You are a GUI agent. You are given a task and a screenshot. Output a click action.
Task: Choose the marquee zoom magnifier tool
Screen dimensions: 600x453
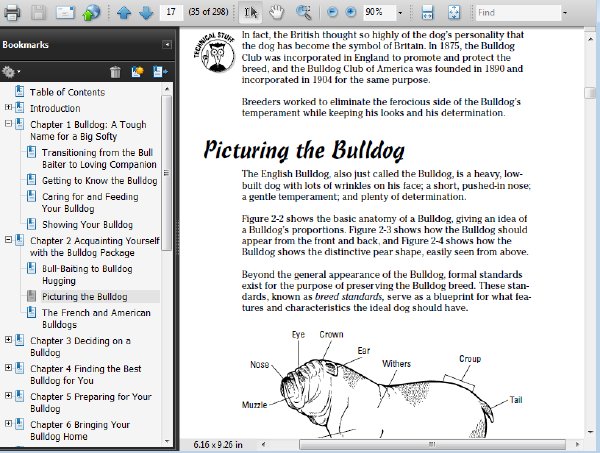[x=304, y=13]
